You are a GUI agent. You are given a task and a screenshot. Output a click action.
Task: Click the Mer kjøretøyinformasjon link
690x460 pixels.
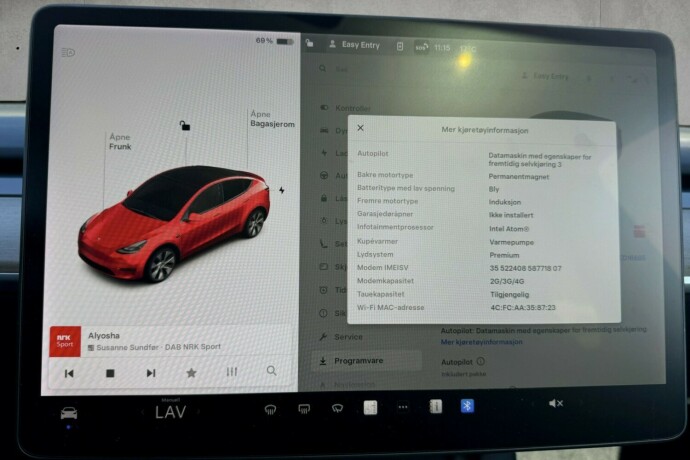click(481, 342)
